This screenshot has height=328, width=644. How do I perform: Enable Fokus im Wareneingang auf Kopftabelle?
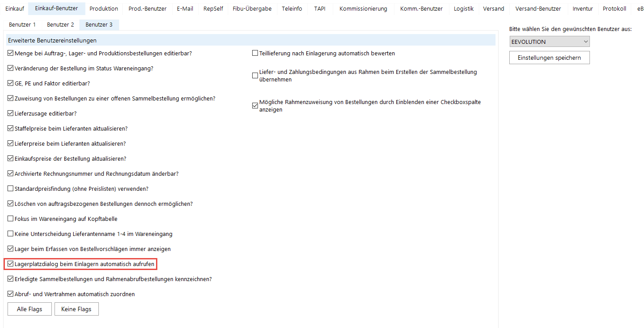11,219
